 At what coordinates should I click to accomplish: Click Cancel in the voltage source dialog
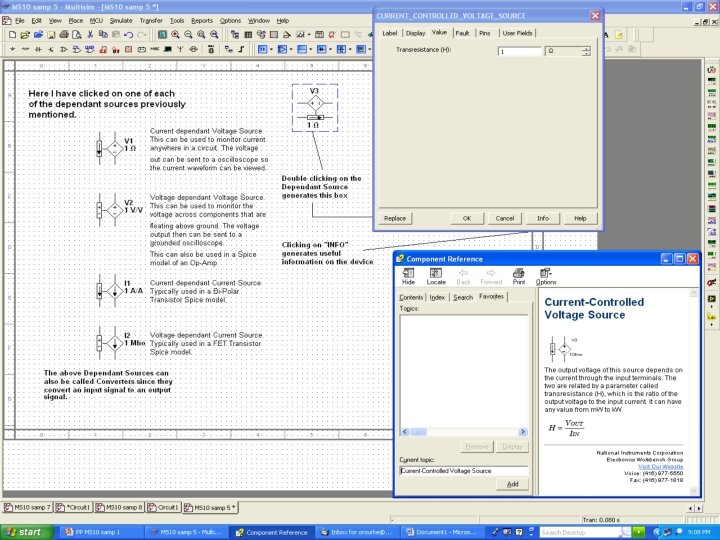point(505,218)
